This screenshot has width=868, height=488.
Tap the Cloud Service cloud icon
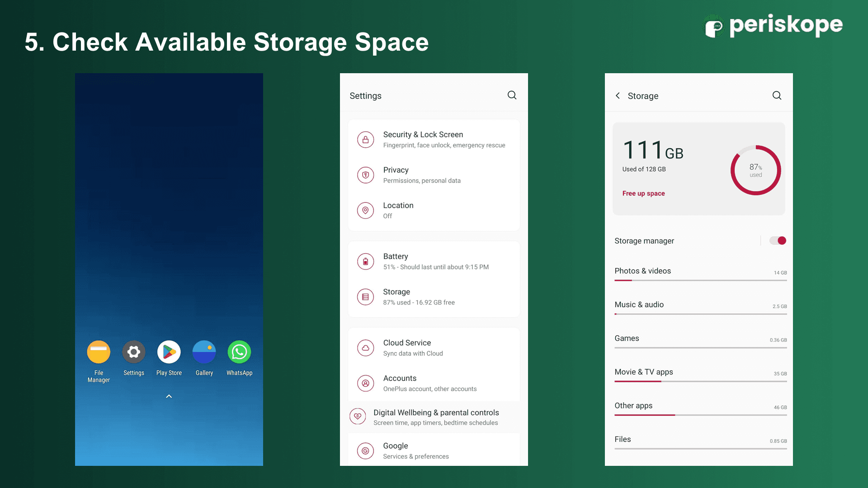(x=365, y=347)
